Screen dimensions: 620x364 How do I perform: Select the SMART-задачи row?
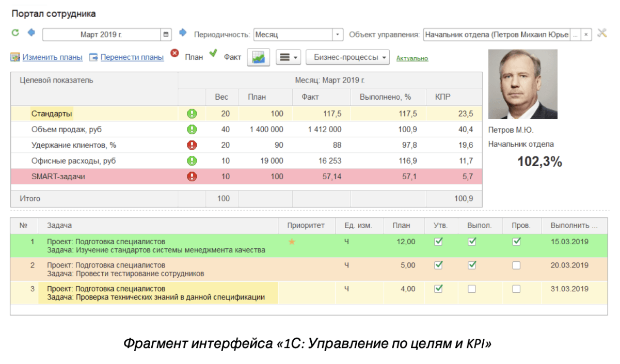[x=246, y=177]
